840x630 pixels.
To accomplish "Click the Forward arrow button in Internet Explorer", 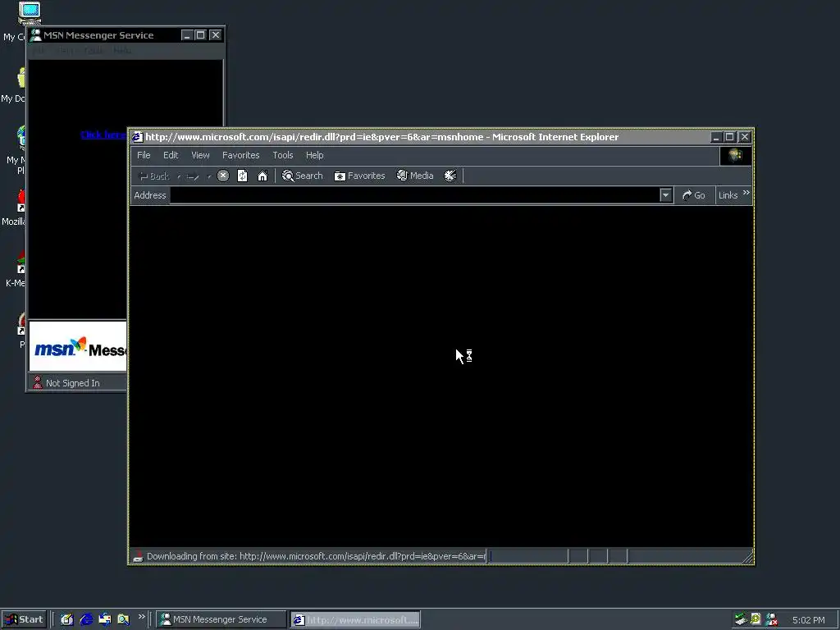I will (x=193, y=176).
